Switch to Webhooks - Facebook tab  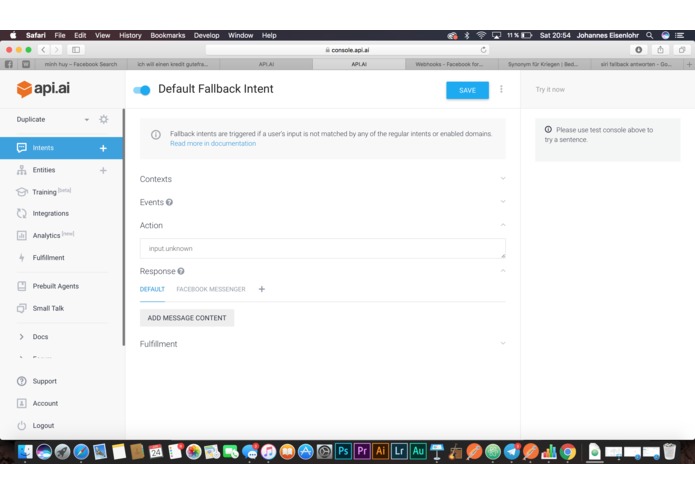452,64
